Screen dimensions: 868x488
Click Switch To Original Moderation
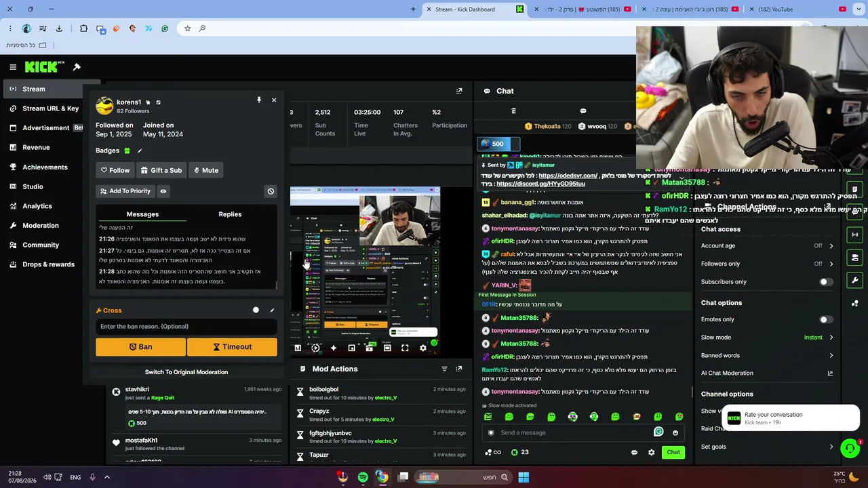pos(186,372)
